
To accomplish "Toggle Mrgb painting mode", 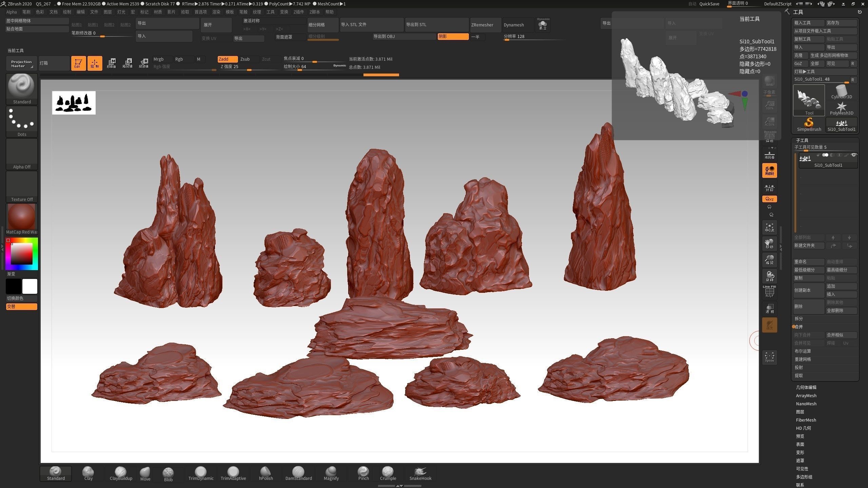I will (x=162, y=59).
